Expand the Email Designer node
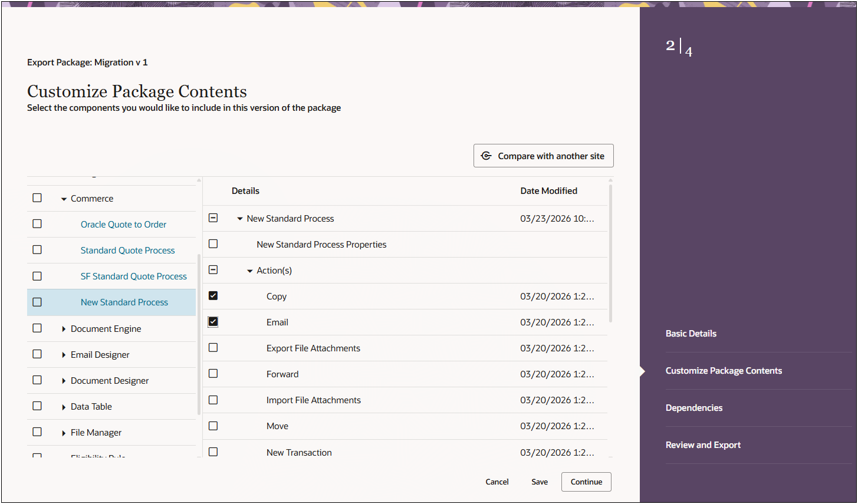The image size is (858, 504). 64,355
